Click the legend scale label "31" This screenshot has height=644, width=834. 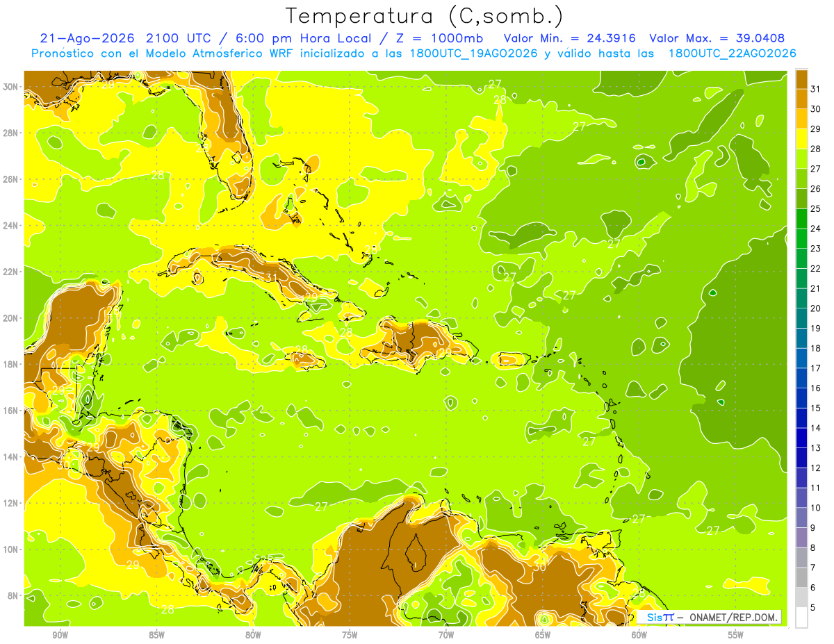[816, 89]
